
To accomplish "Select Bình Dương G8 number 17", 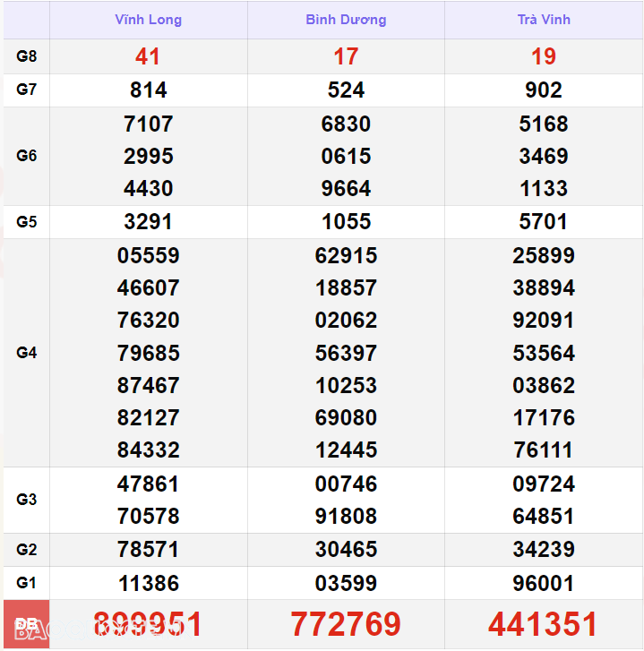I will [x=346, y=56].
